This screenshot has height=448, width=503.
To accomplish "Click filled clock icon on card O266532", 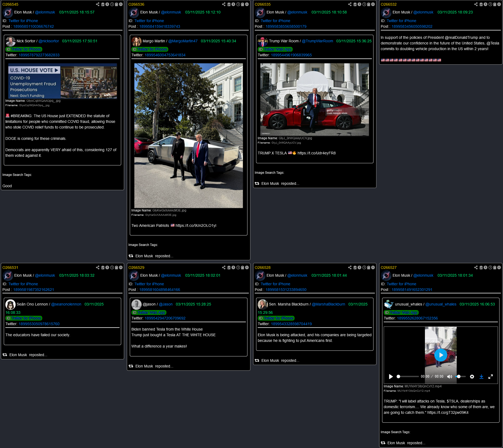I will [485, 4].
